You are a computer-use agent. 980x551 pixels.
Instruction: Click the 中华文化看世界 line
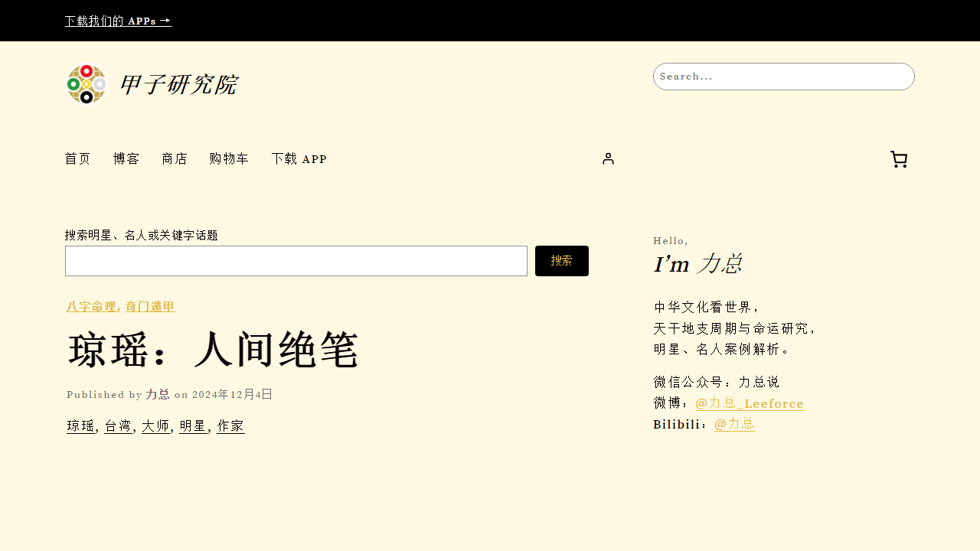click(707, 307)
